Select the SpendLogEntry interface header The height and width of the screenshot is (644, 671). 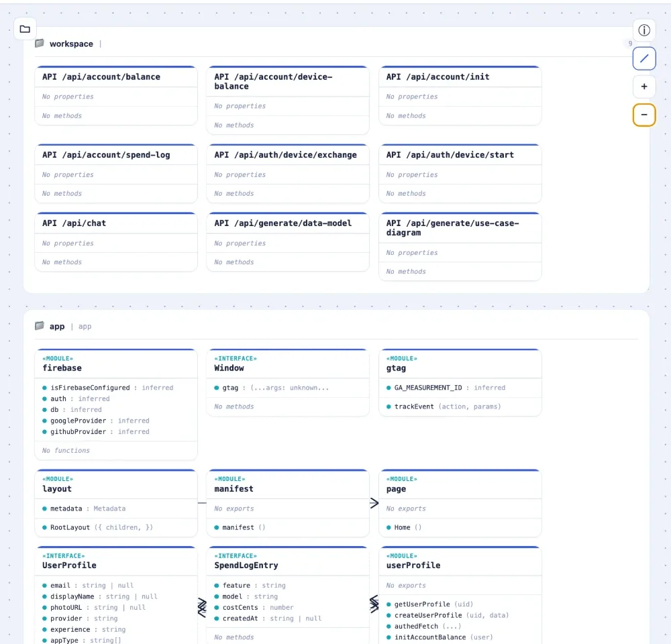(x=288, y=561)
